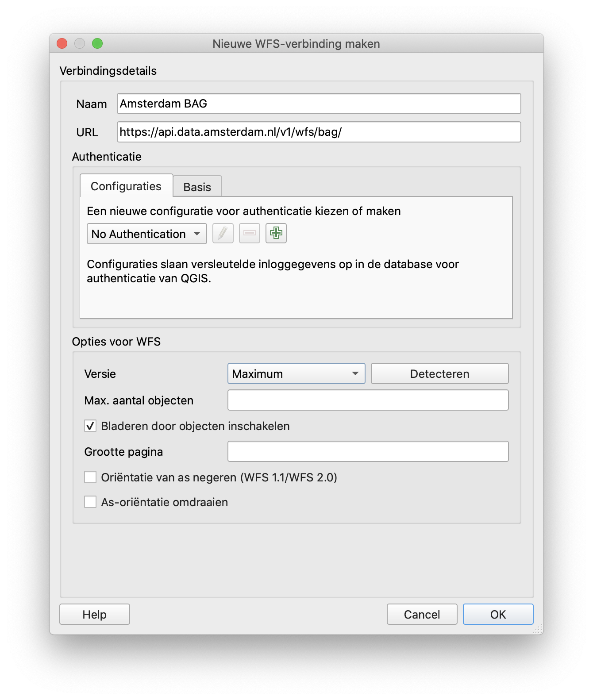The width and height of the screenshot is (593, 700).
Task: Click the green zoom window button
Action: (97, 43)
